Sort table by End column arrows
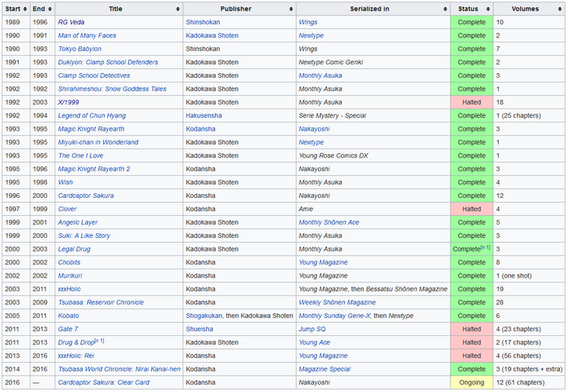 coord(49,9)
